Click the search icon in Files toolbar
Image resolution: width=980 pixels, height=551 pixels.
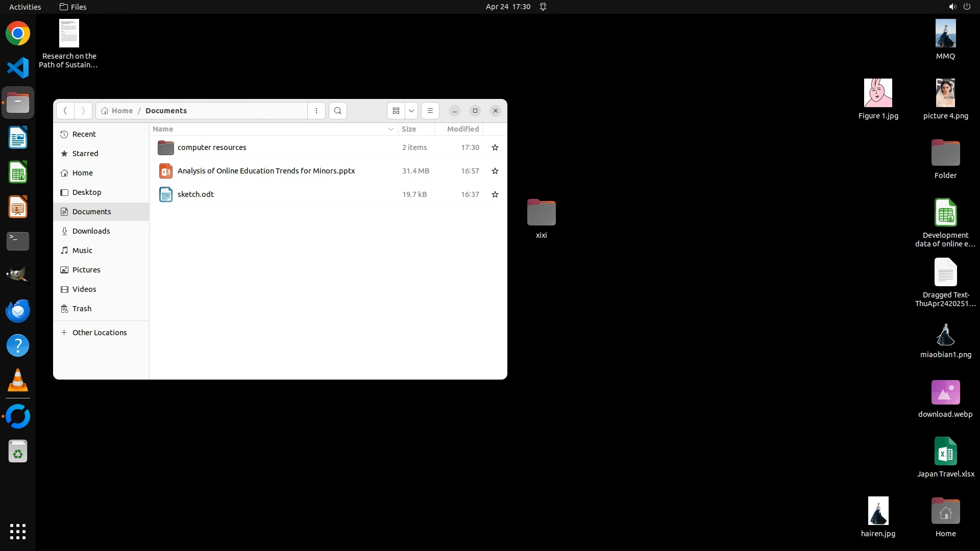coord(337,111)
